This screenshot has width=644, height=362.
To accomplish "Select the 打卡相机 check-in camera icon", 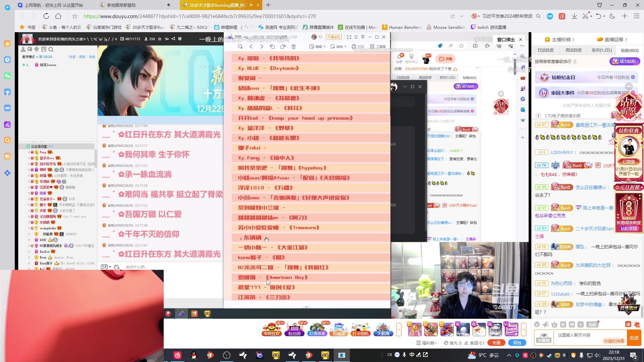I will [361, 329].
